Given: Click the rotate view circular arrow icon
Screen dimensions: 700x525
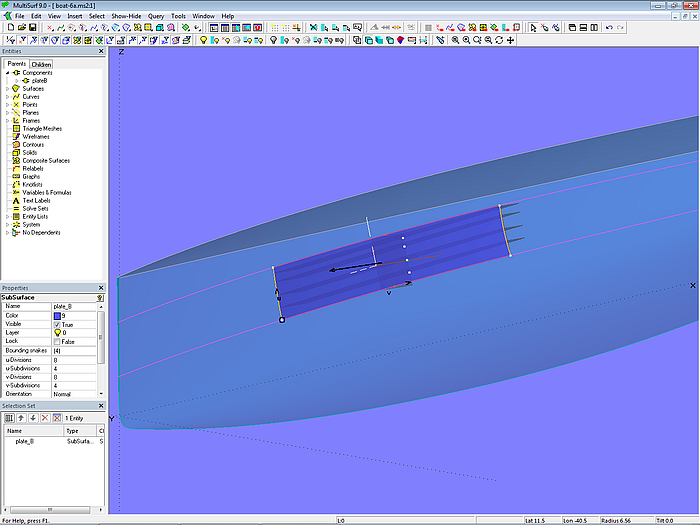Looking at the screenshot, I should click(499, 40).
